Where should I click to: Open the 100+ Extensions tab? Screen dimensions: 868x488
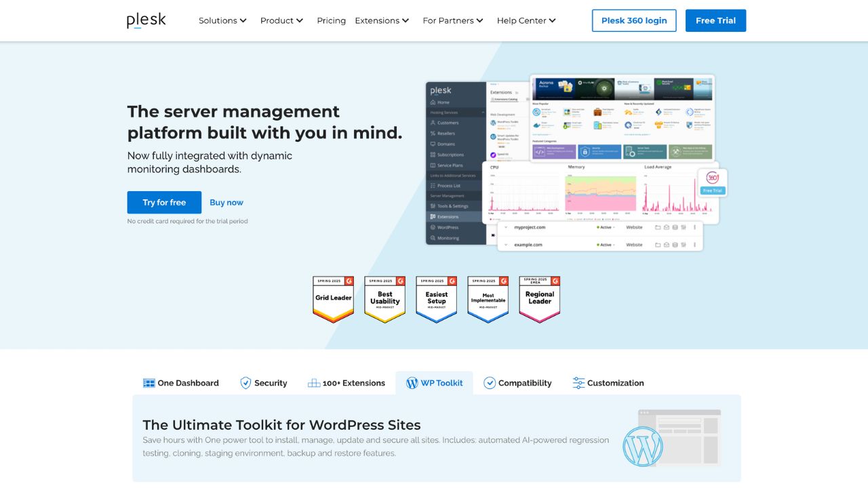(x=347, y=383)
